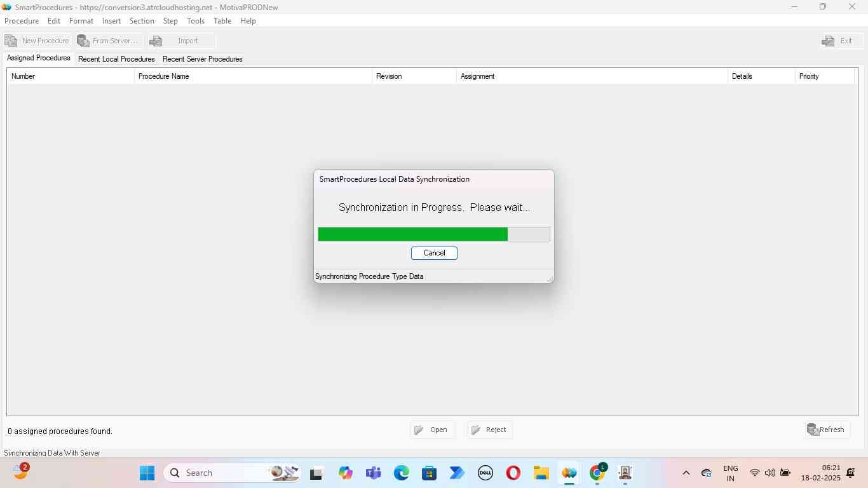
Task: Open Google Chrome from taskbar
Action: click(597, 473)
